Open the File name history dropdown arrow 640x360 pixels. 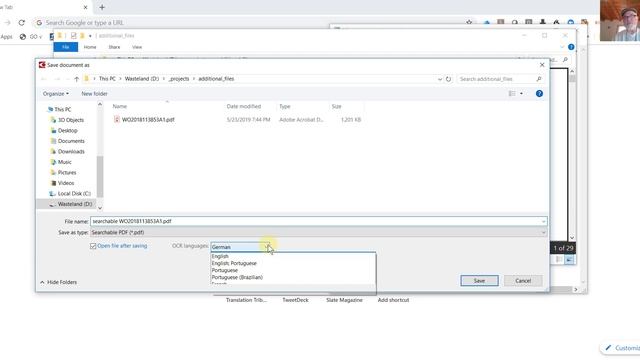[543, 221]
